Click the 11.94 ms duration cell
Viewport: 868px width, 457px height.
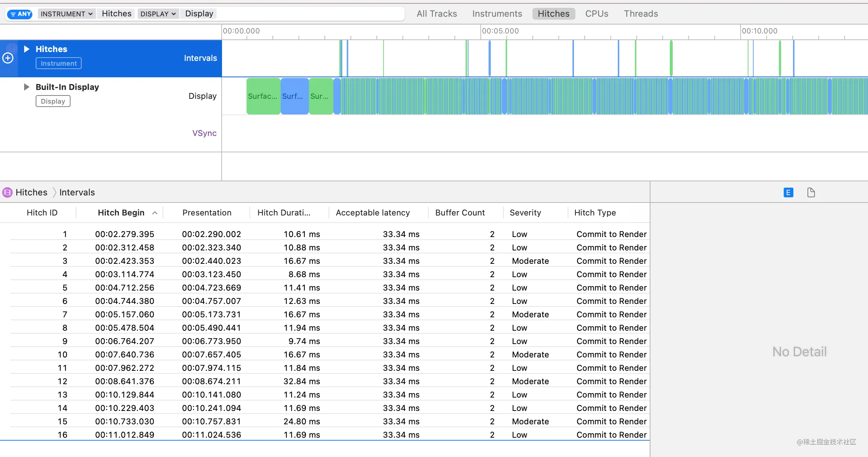[302, 328]
